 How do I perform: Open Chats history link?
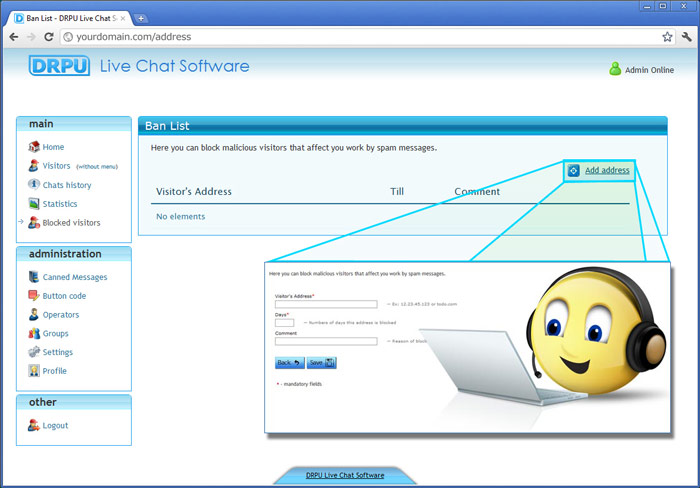click(x=67, y=185)
